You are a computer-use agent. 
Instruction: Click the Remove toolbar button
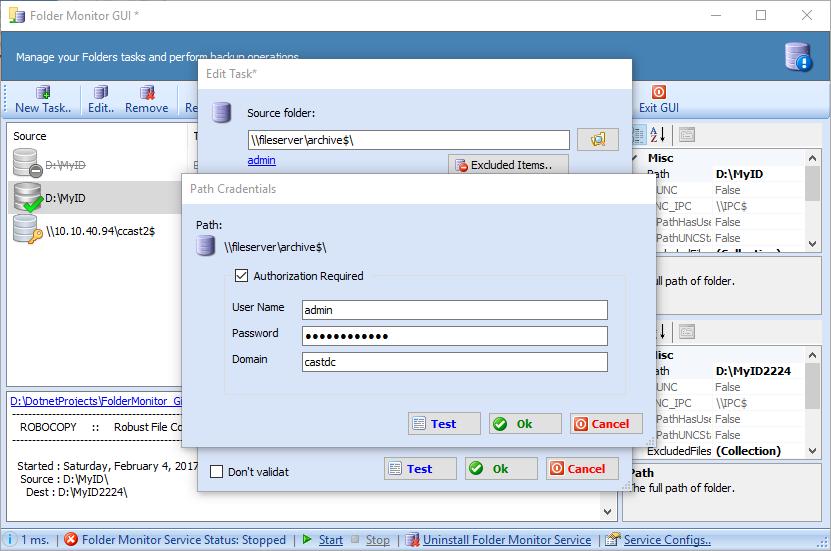pyautogui.click(x=147, y=99)
